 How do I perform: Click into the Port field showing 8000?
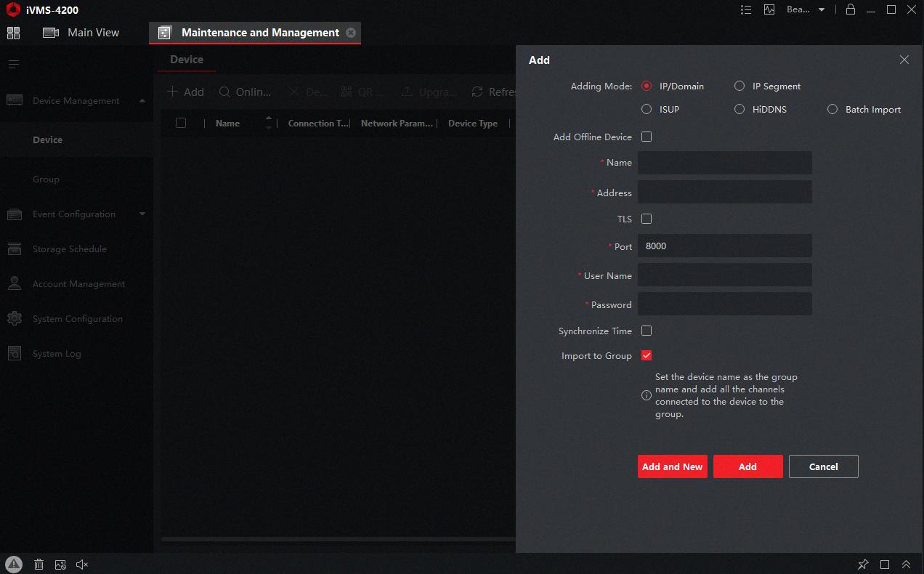[725, 246]
